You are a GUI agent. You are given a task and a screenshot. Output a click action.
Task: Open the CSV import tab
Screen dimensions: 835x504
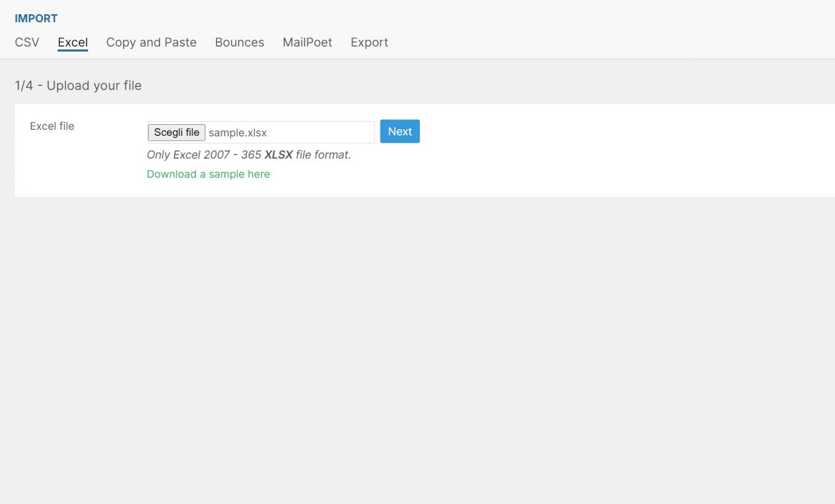point(27,42)
